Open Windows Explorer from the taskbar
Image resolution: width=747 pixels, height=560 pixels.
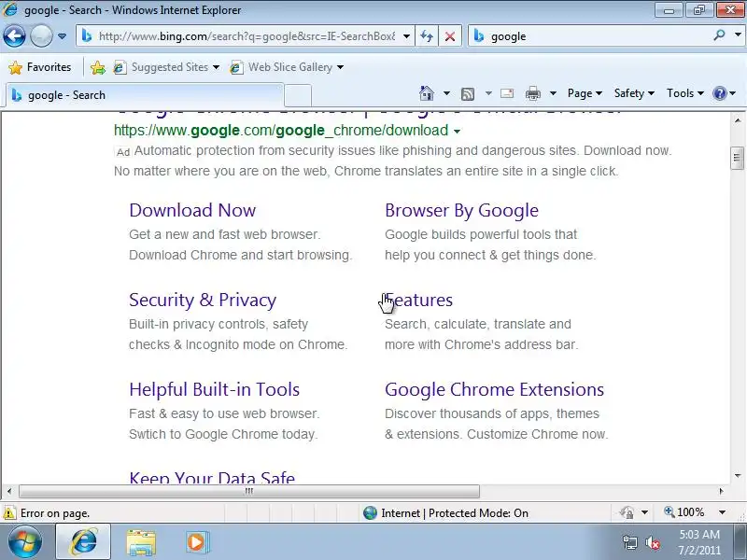(141, 542)
